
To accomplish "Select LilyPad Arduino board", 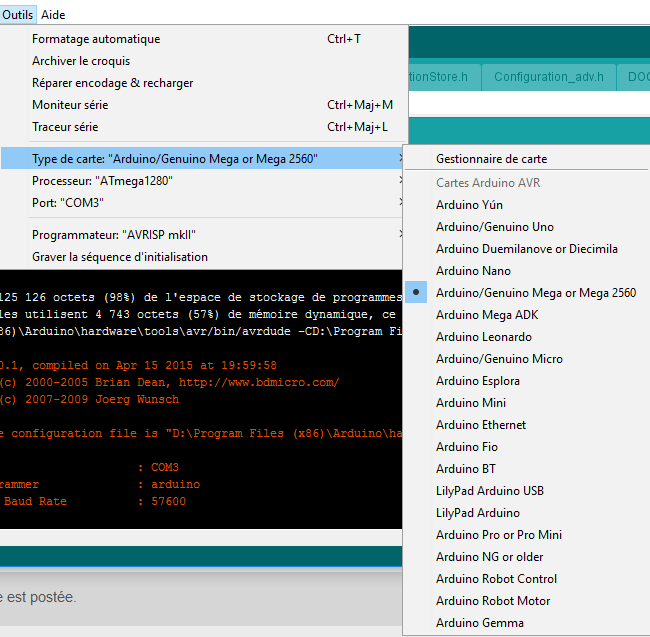I will coord(526,513).
